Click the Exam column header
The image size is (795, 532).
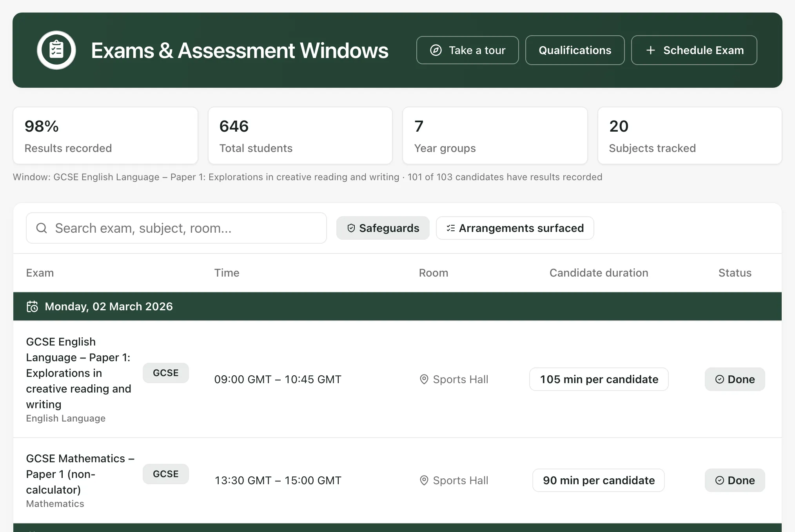coord(40,273)
